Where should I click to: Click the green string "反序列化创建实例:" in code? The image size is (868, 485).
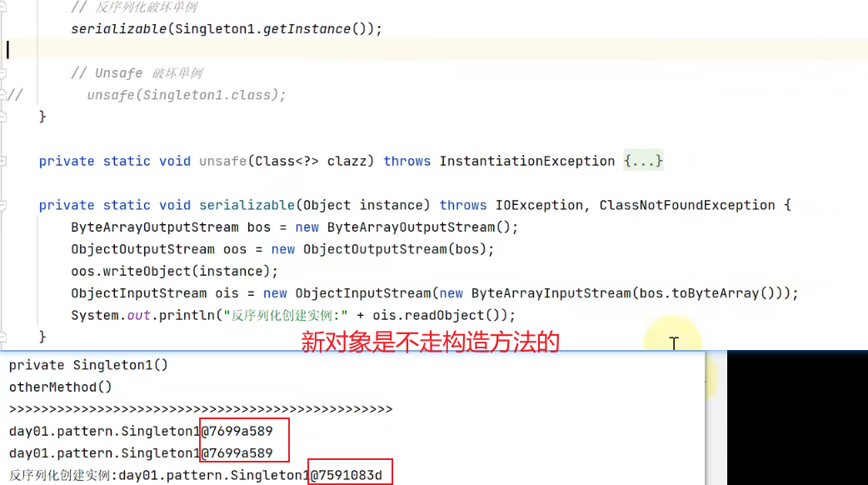285,316
